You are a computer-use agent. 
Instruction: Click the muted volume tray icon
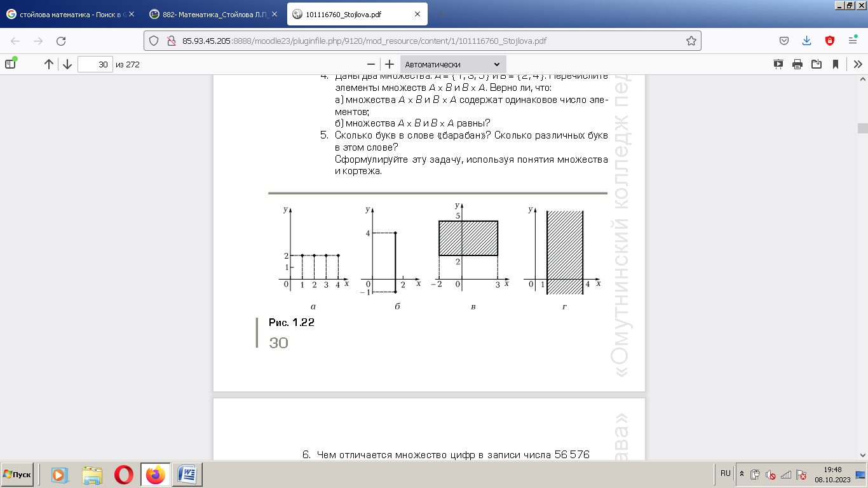(770, 475)
